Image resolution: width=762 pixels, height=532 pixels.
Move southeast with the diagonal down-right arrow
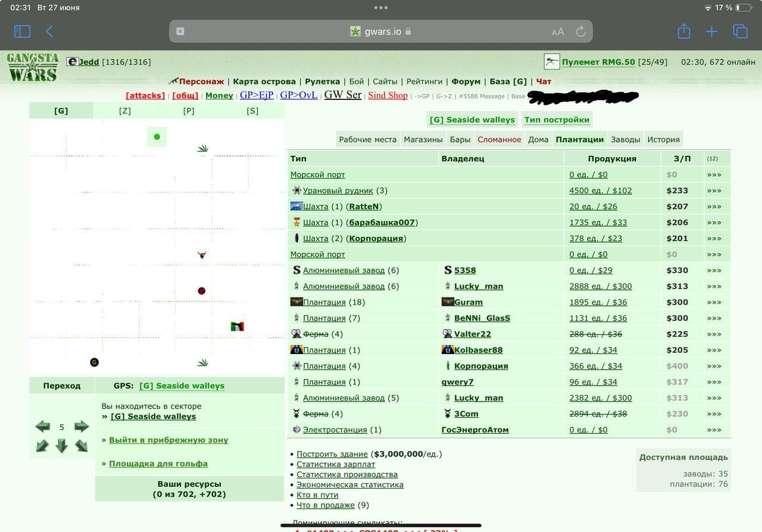82,446
